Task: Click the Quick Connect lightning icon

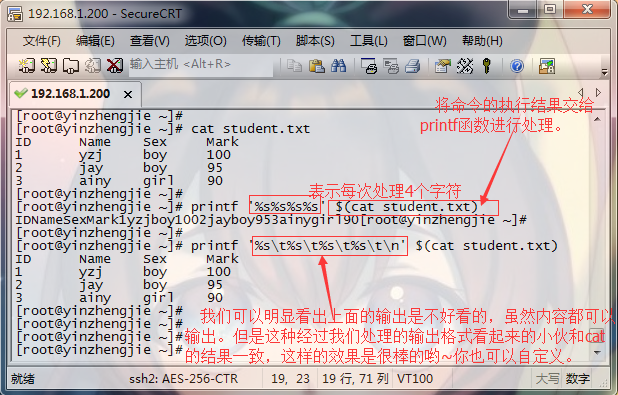Action: 49,66
